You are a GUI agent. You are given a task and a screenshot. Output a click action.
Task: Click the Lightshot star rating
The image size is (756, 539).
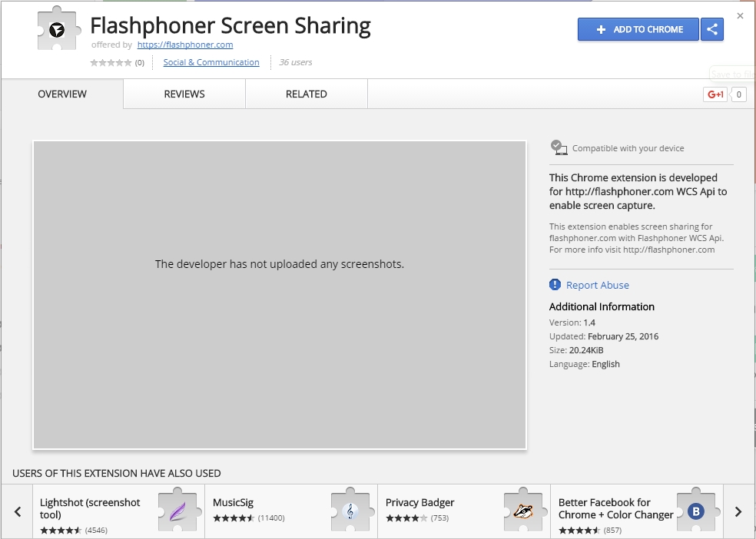point(61,531)
